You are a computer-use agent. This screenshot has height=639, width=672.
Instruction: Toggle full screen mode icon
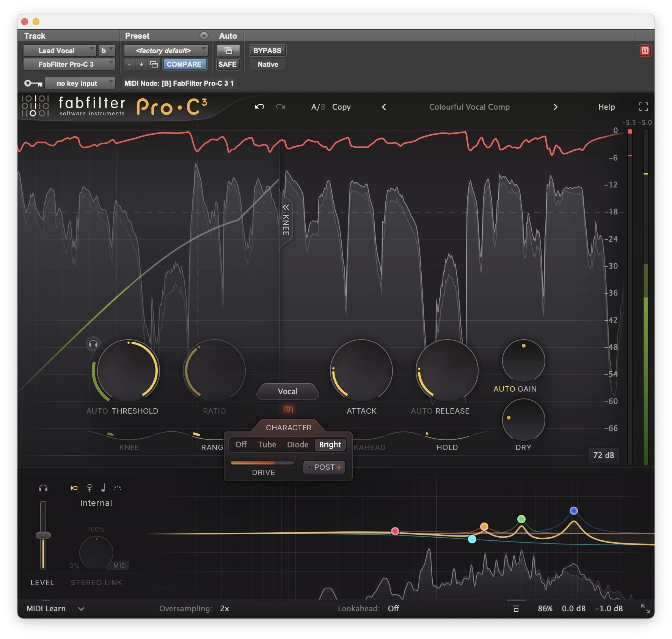coord(643,107)
